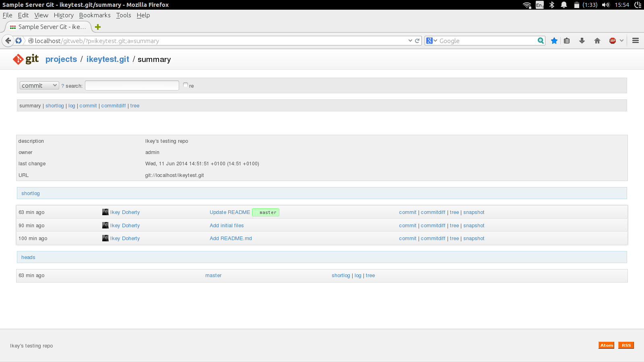The image size is (644, 362).
Task: Open log for master in heads row
Action: point(358,276)
